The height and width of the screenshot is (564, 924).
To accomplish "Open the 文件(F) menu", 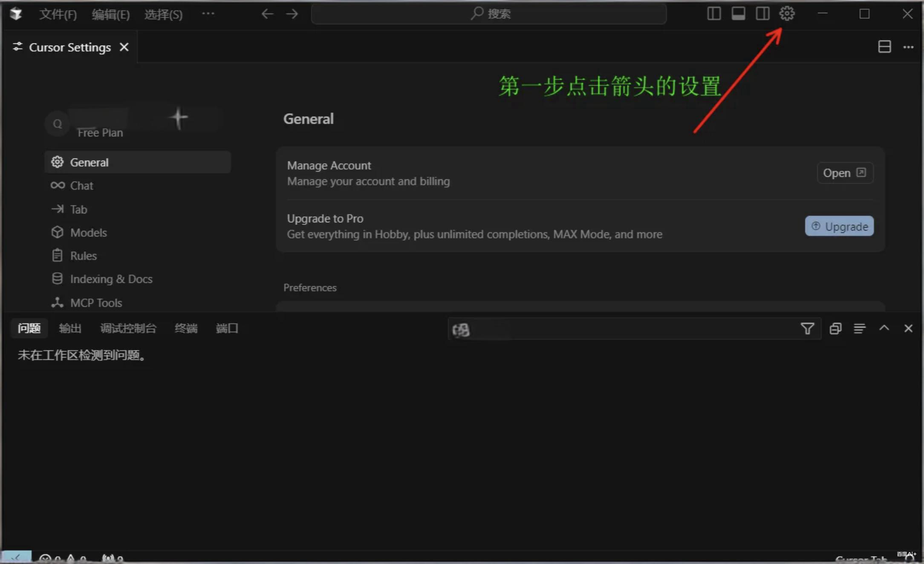I will pyautogui.click(x=58, y=14).
